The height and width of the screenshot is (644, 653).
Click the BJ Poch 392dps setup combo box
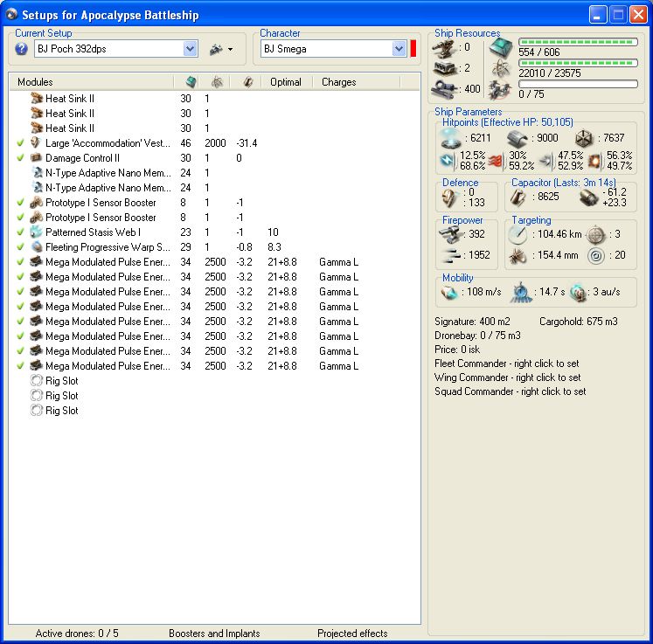[x=115, y=49]
